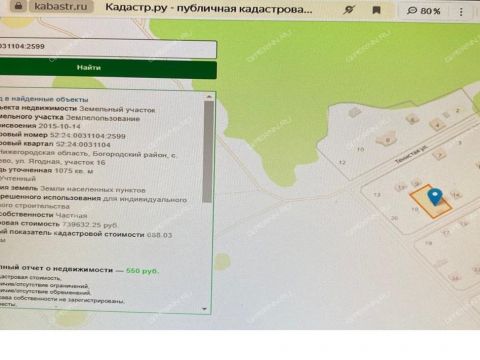Click the results panel scrollbar thumb

coord(208,152)
